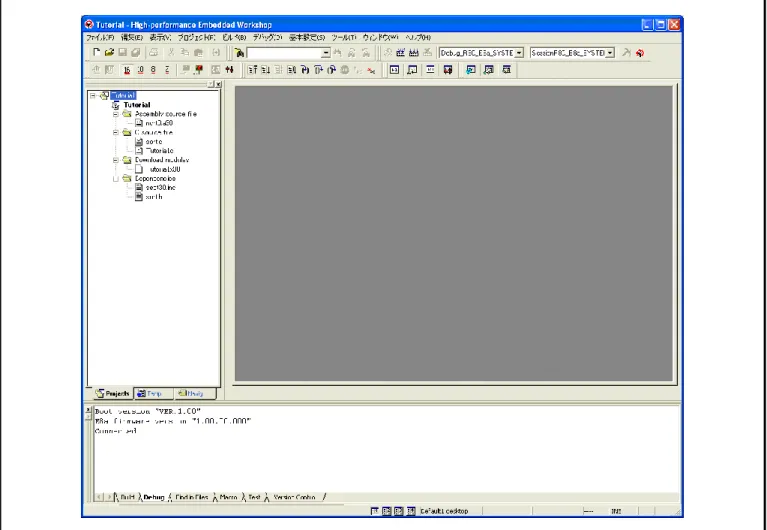Open the Registers view window icon

point(394,70)
